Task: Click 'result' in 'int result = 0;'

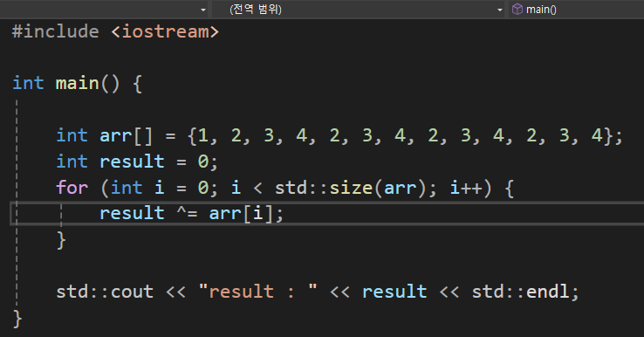Action: click(132, 162)
